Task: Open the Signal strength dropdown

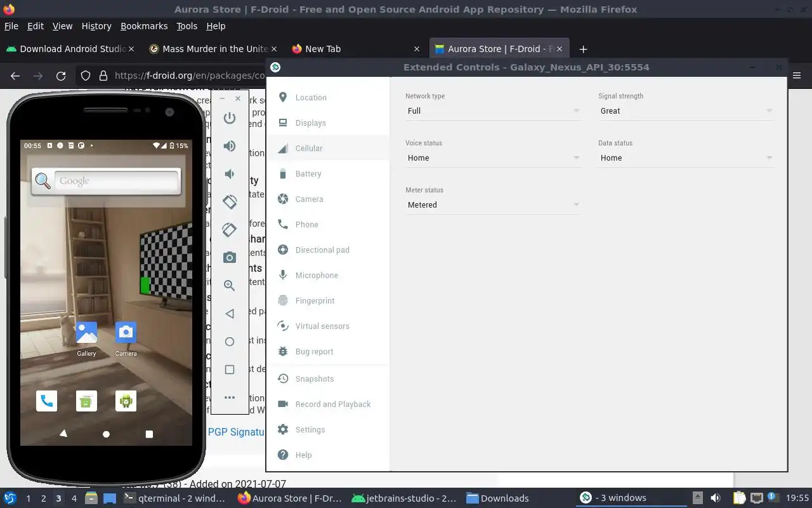Action: pyautogui.click(x=686, y=110)
